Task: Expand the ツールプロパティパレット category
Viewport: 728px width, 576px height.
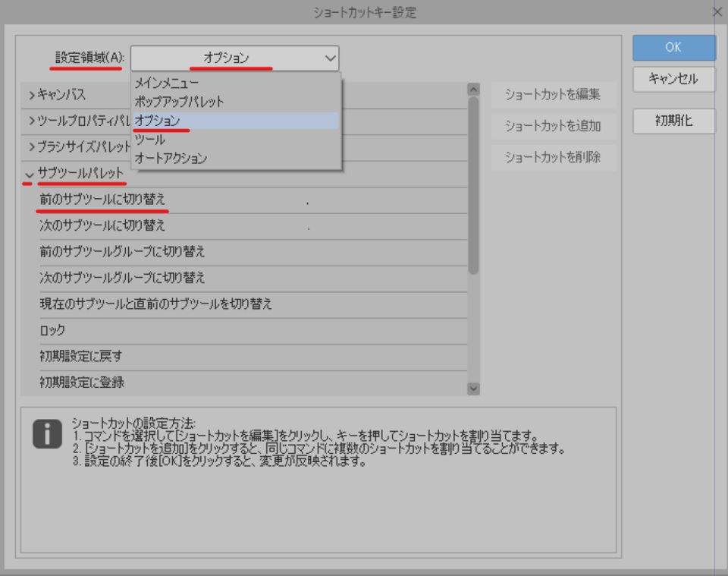Action: pos(32,121)
